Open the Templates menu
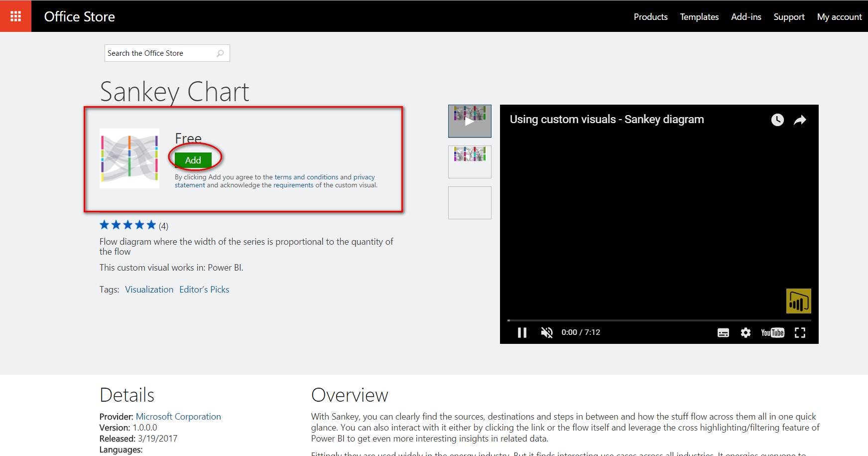 coord(699,16)
